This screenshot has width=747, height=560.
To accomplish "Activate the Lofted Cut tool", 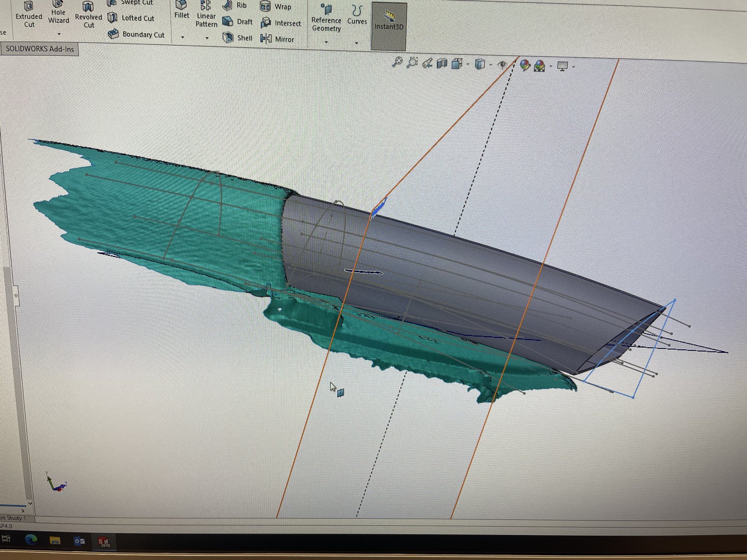I will pyautogui.click(x=131, y=18).
